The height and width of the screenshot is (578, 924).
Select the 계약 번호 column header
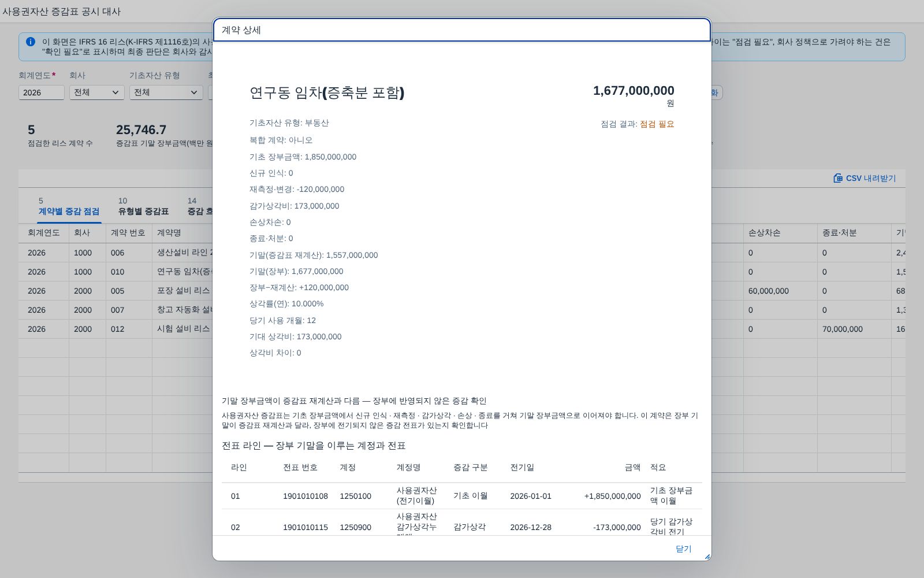[x=128, y=233]
